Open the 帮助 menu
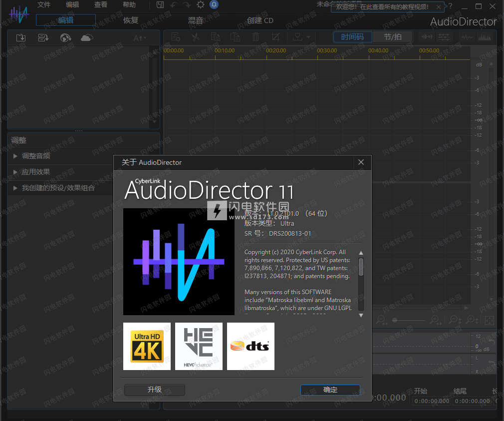504x421 pixels. tap(129, 5)
